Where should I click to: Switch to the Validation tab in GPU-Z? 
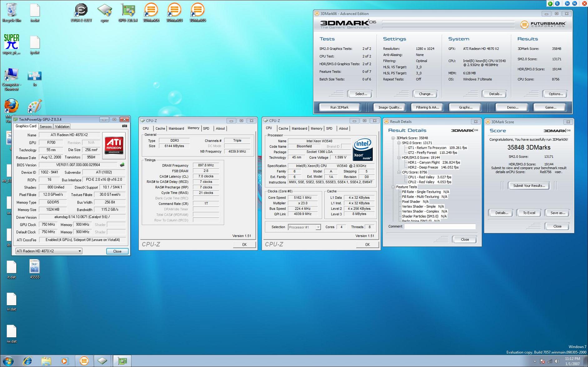coord(62,126)
